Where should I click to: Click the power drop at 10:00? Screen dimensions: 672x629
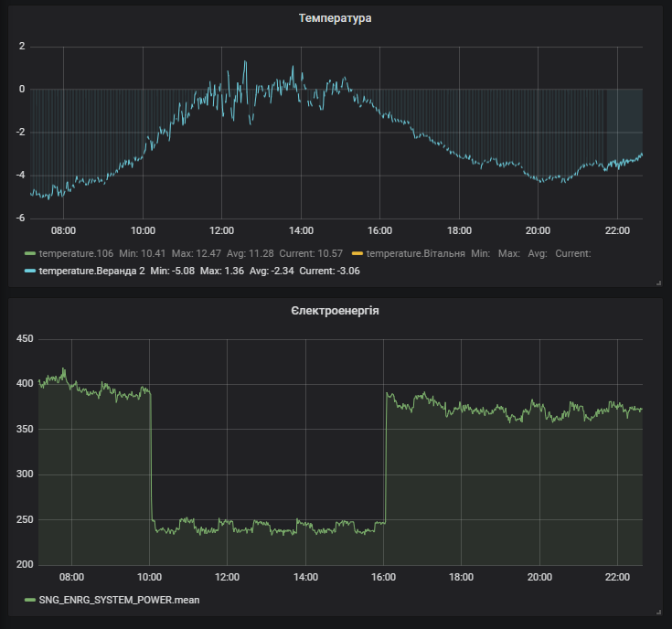(151, 457)
